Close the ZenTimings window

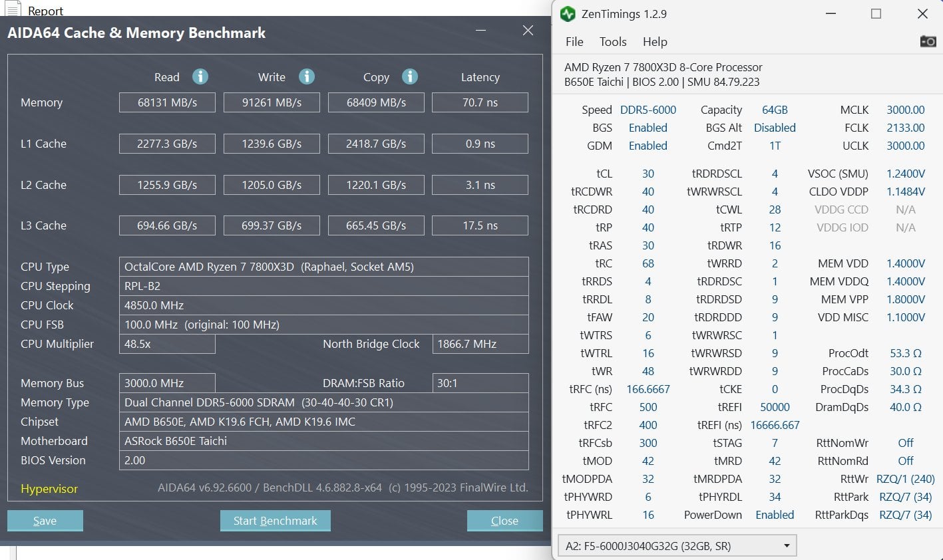[922, 14]
